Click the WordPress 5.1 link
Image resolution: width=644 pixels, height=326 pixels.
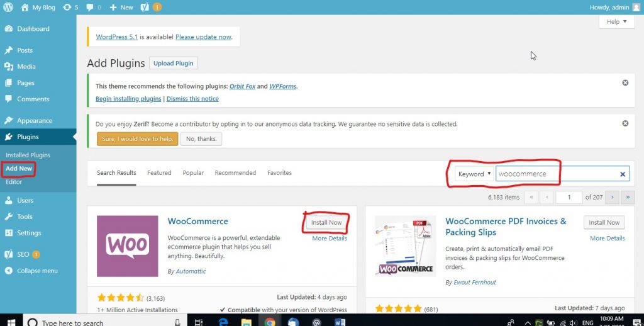pyautogui.click(x=116, y=37)
